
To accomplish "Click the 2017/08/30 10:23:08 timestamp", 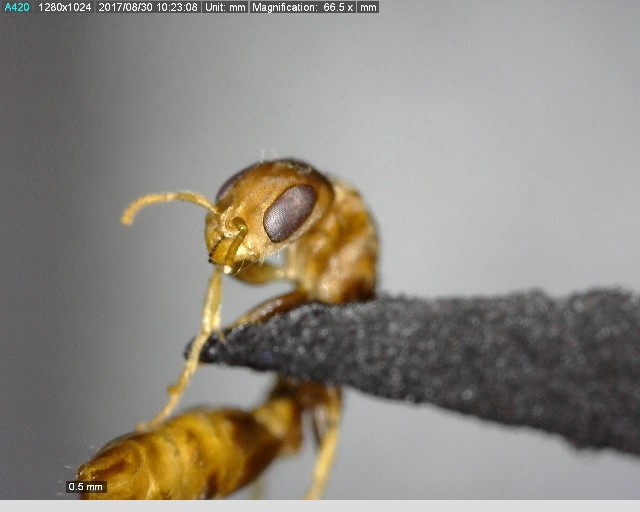I will click(148, 7).
